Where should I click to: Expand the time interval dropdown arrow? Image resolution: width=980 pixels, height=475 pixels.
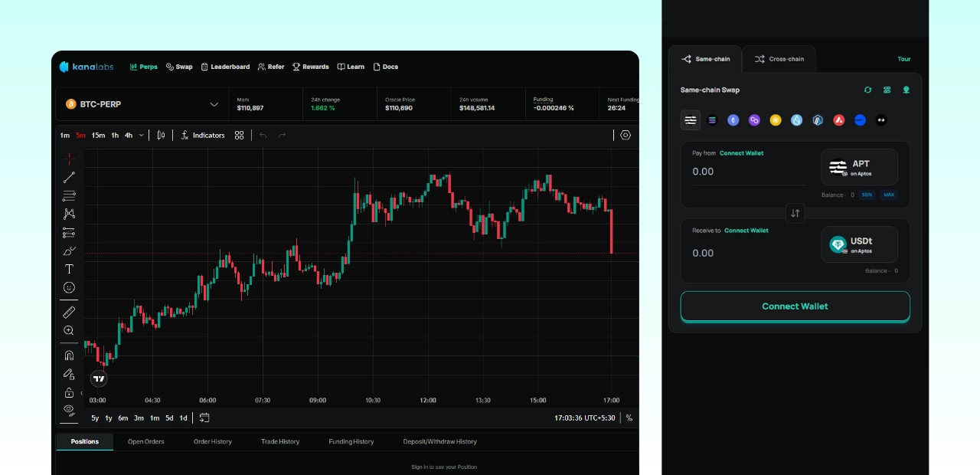142,136
